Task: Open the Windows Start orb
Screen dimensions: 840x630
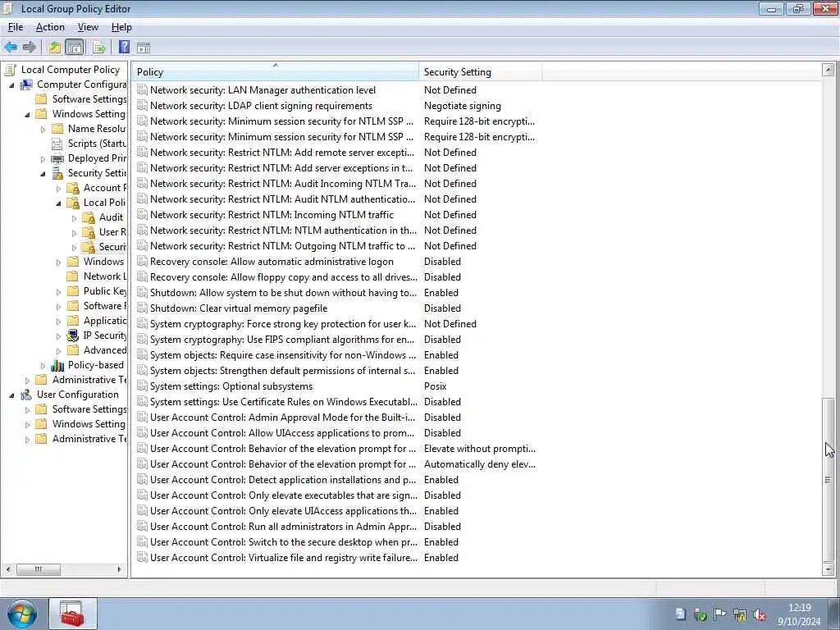Action: tap(22, 614)
